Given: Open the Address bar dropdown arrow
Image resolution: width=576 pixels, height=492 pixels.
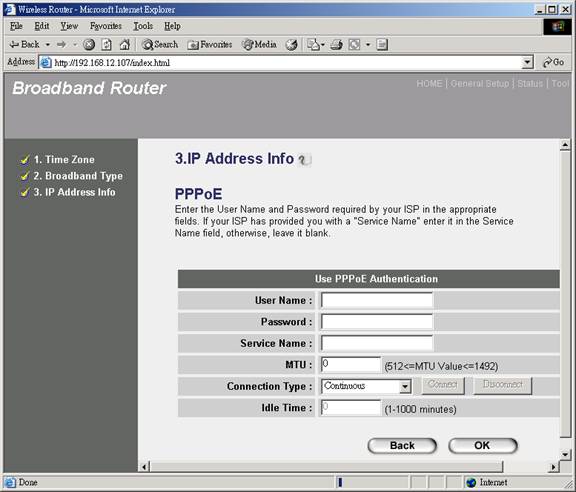Looking at the screenshot, I should point(528,62).
